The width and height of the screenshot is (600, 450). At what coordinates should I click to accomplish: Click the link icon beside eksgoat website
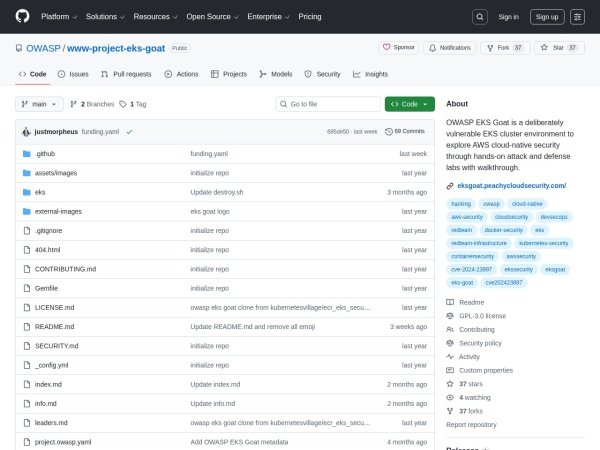[x=450, y=186]
